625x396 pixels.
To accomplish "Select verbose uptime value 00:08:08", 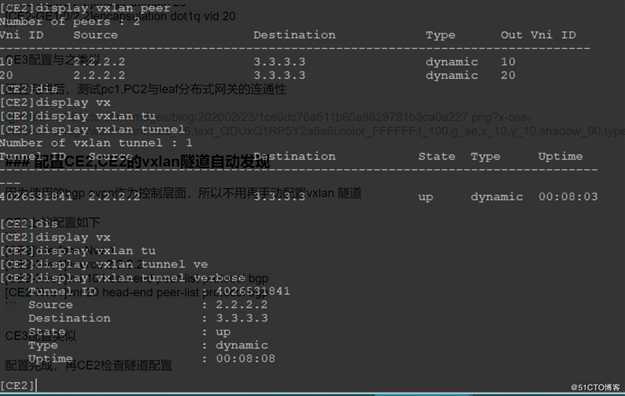I will 246,359.
